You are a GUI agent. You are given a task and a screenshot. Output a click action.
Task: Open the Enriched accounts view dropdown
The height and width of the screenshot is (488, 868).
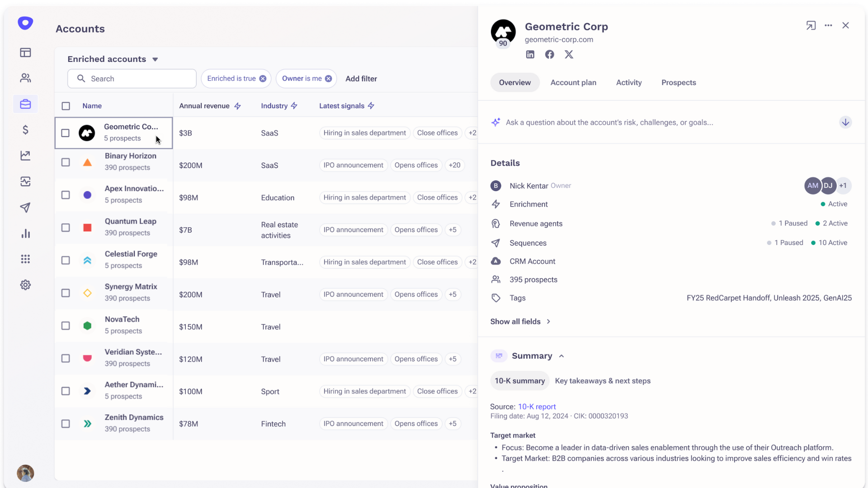[155, 60]
